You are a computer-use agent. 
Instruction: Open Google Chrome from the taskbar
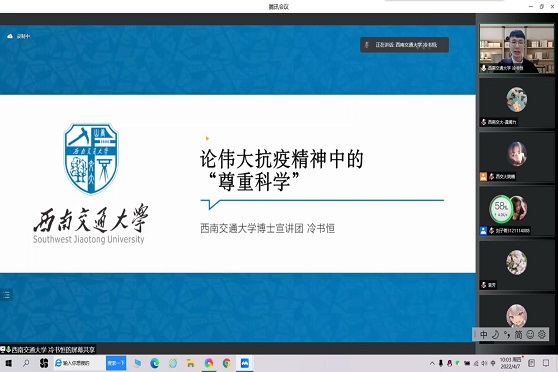click(227, 363)
